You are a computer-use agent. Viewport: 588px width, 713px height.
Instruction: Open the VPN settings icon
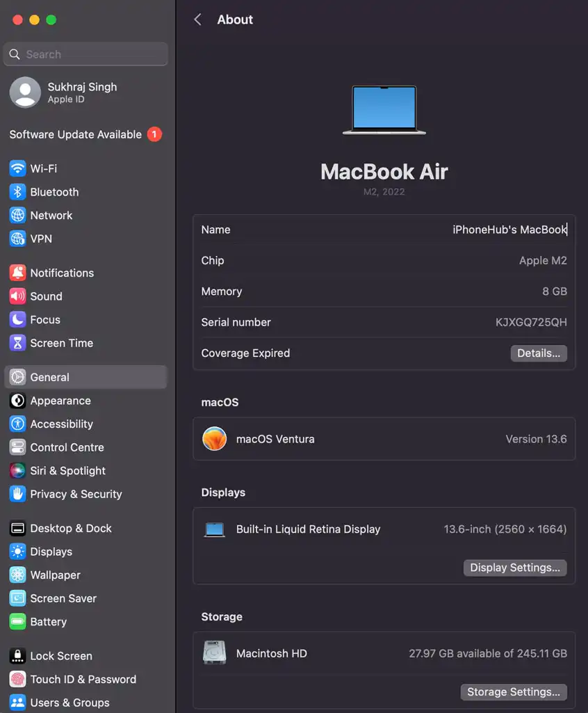tap(17, 239)
